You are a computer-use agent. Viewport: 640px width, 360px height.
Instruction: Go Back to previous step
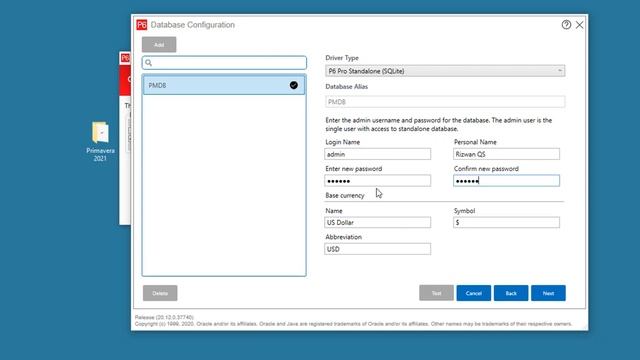511,293
